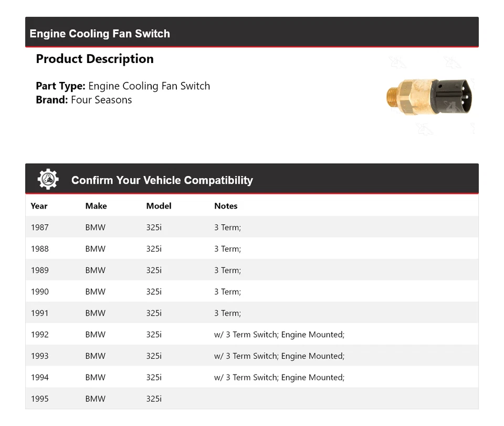Screen dimensions: 504x426
Task: Click the 1992 row's Engine Mounted note
Action: tap(312, 335)
